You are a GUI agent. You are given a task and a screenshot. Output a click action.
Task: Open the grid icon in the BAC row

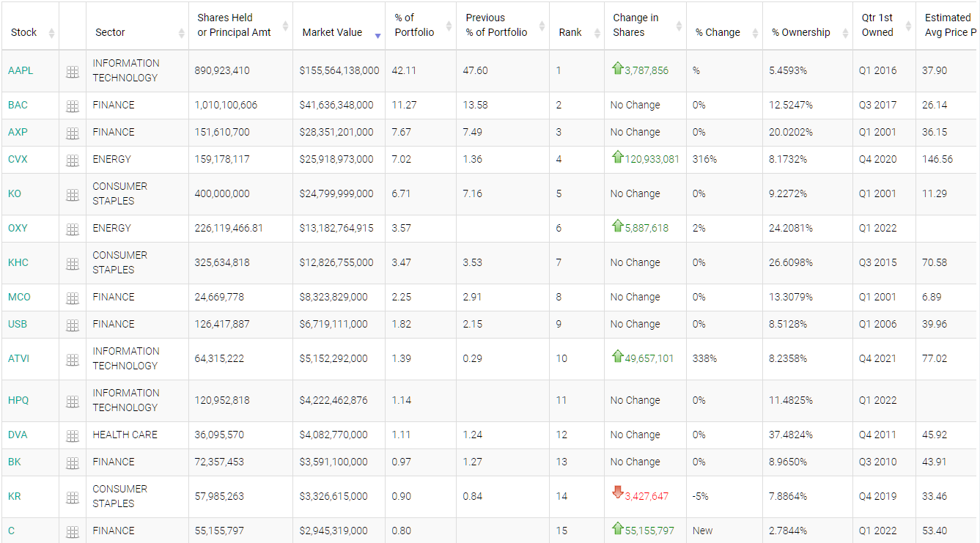73,106
